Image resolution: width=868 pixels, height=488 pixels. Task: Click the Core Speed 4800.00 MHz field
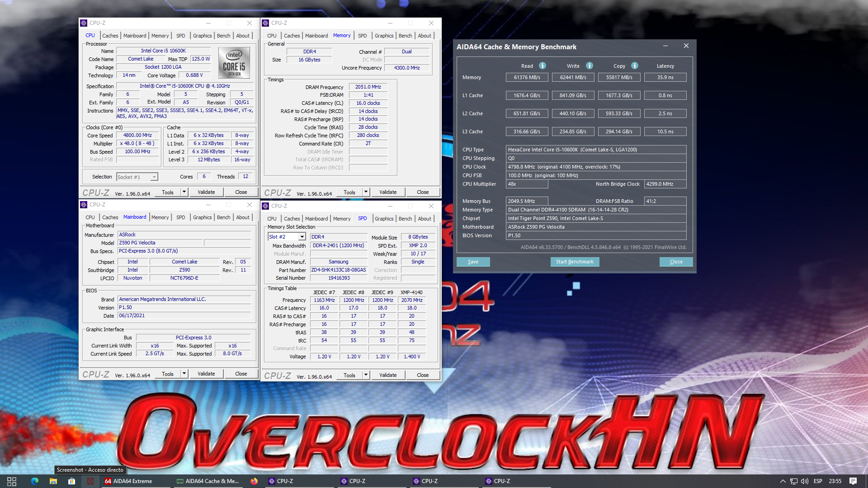coord(138,135)
